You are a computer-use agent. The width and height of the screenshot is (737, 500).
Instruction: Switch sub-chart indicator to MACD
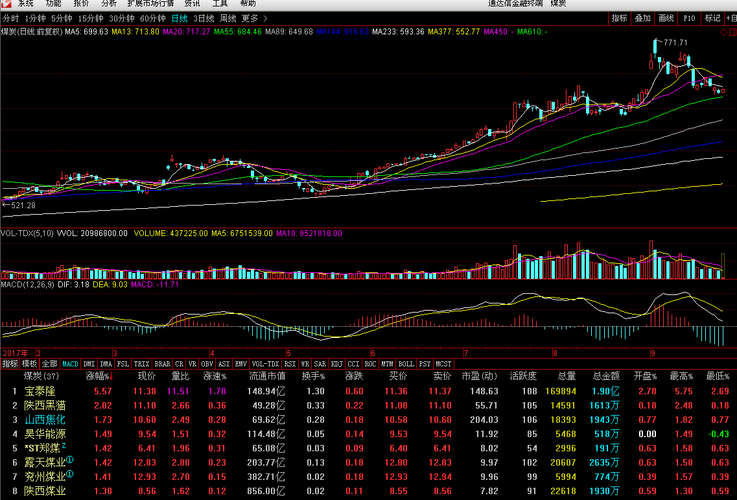(71, 364)
